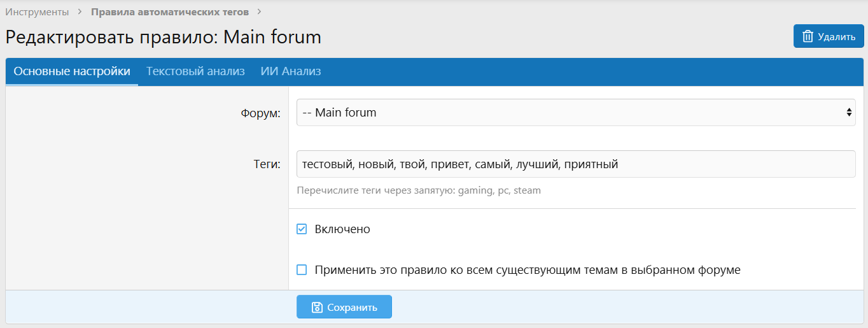Click the chevron after the Инструменты breadcrumb

pyautogui.click(x=80, y=12)
